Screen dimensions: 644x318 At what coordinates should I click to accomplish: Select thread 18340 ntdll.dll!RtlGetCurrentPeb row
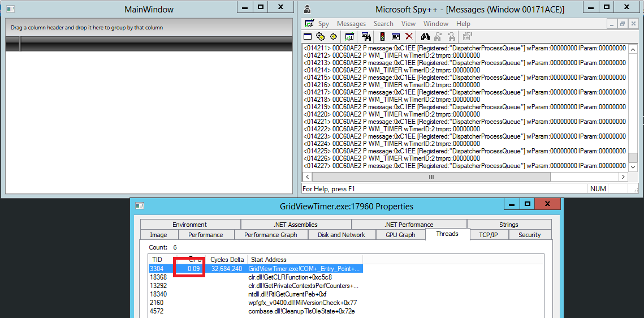(x=256, y=294)
